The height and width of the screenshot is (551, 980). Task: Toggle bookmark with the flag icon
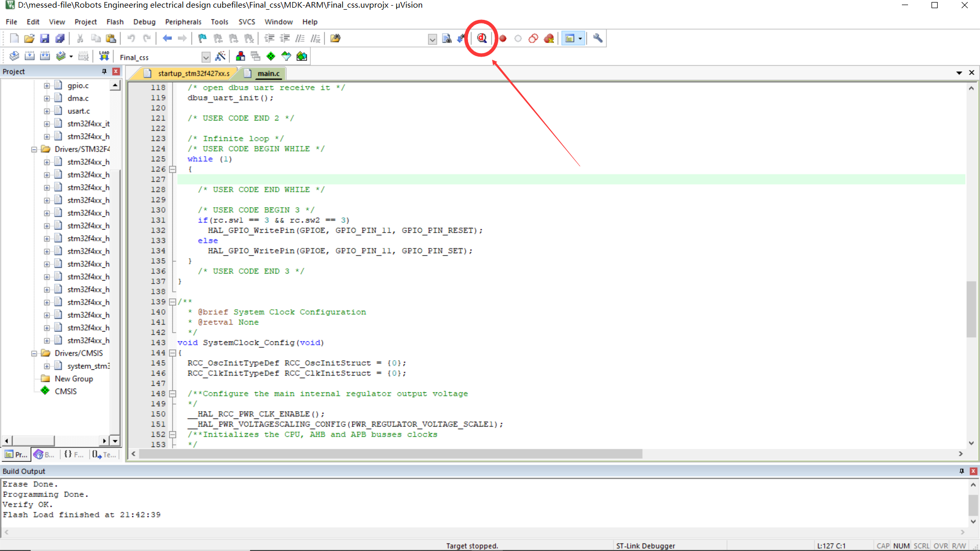(x=202, y=38)
